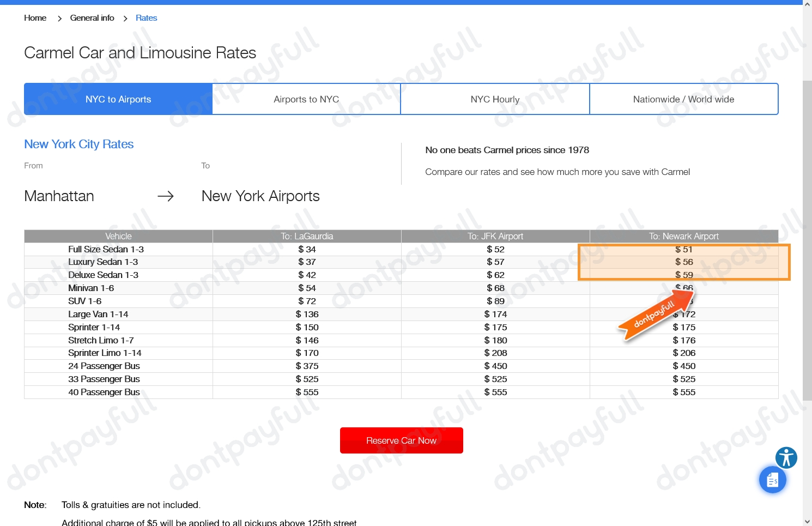The image size is (812, 526).
Task: Click the New York City Rates heading
Action: pos(79,144)
